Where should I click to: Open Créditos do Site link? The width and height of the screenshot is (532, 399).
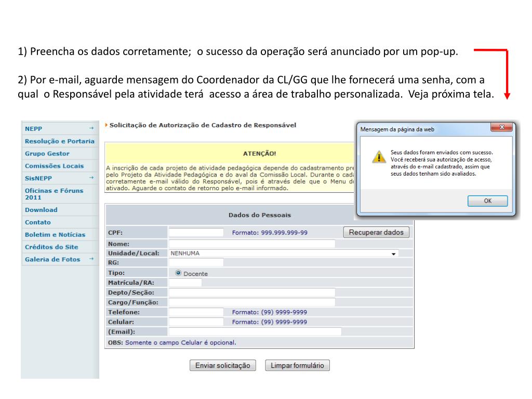[x=51, y=247]
